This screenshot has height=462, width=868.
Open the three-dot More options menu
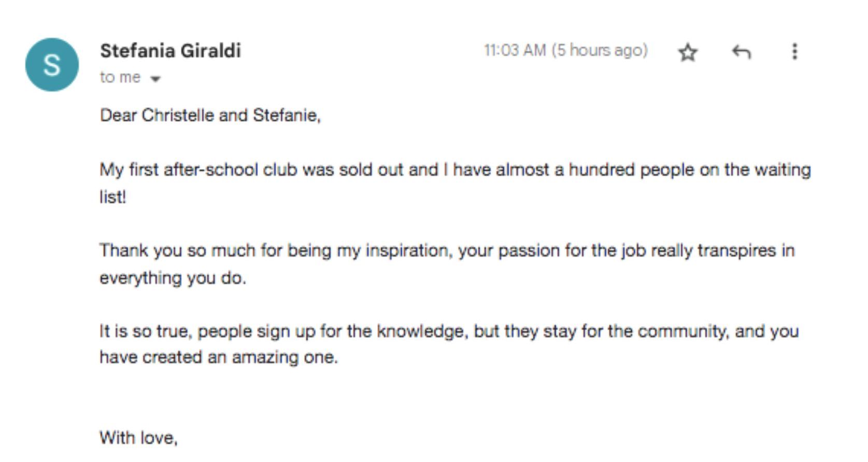[x=794, y=51]
